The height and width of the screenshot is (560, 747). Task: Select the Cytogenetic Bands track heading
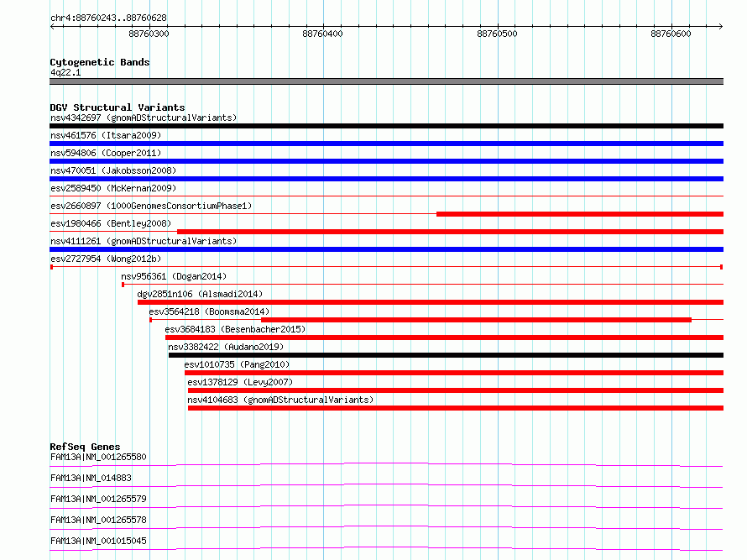coord(100,62)
